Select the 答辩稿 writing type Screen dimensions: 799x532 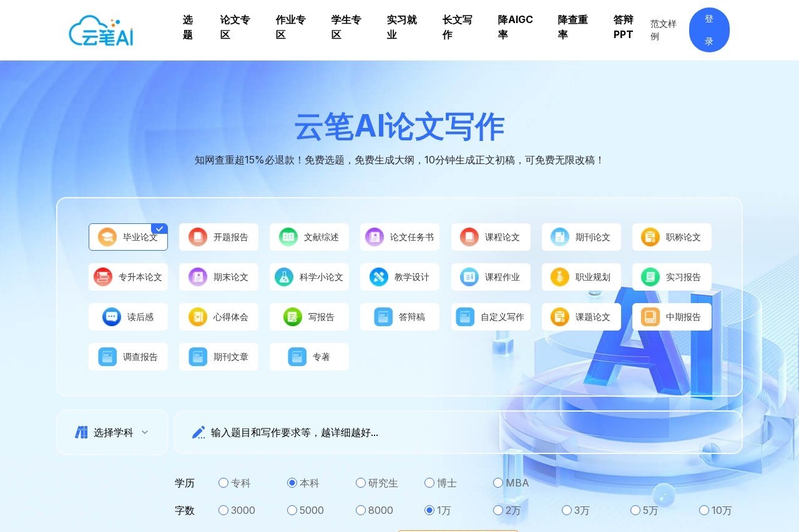coord(399,317)
